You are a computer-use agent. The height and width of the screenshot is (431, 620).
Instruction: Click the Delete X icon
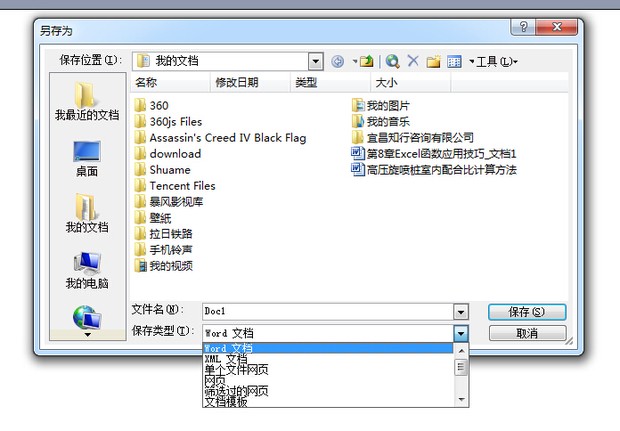[x=413, y=62]
